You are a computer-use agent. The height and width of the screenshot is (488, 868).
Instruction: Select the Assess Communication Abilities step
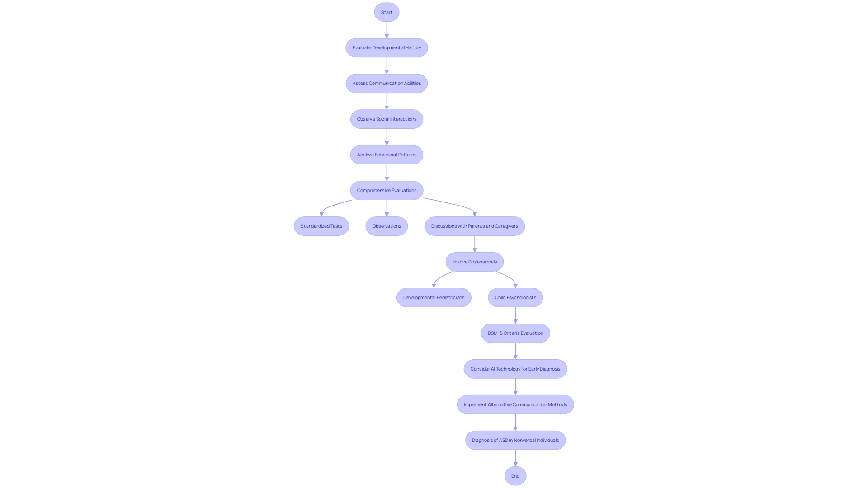(x=387, y=83)
